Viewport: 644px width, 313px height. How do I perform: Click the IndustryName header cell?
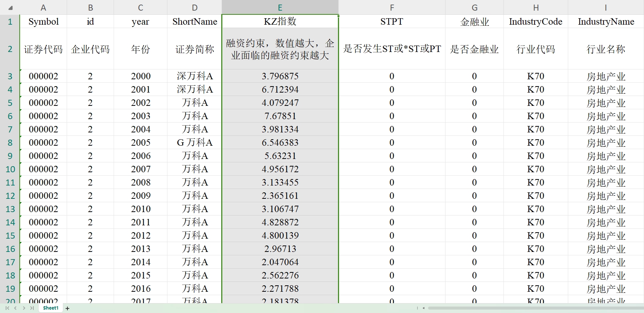pyautogui.click(x=606, y=22)
